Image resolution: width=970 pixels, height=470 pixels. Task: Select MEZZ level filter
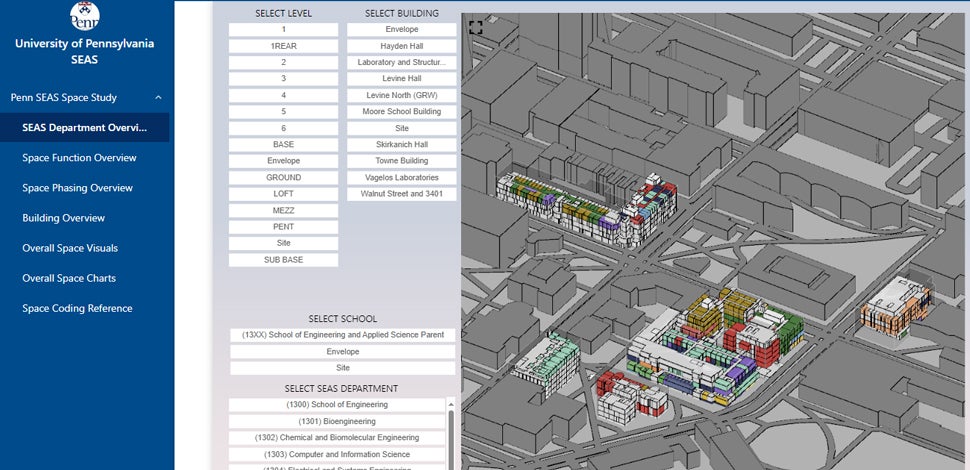[283, 210]
